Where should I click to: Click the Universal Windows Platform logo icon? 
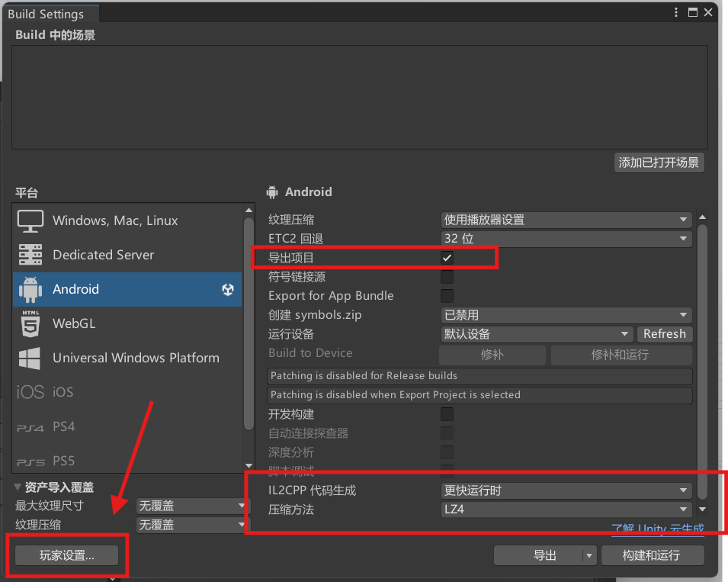coord(30,358)
